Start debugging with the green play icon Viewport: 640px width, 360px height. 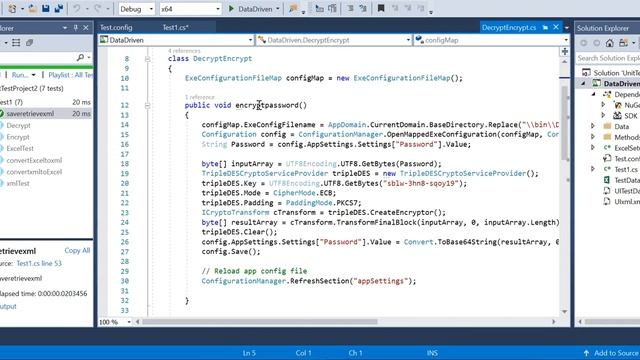[231, 9]
